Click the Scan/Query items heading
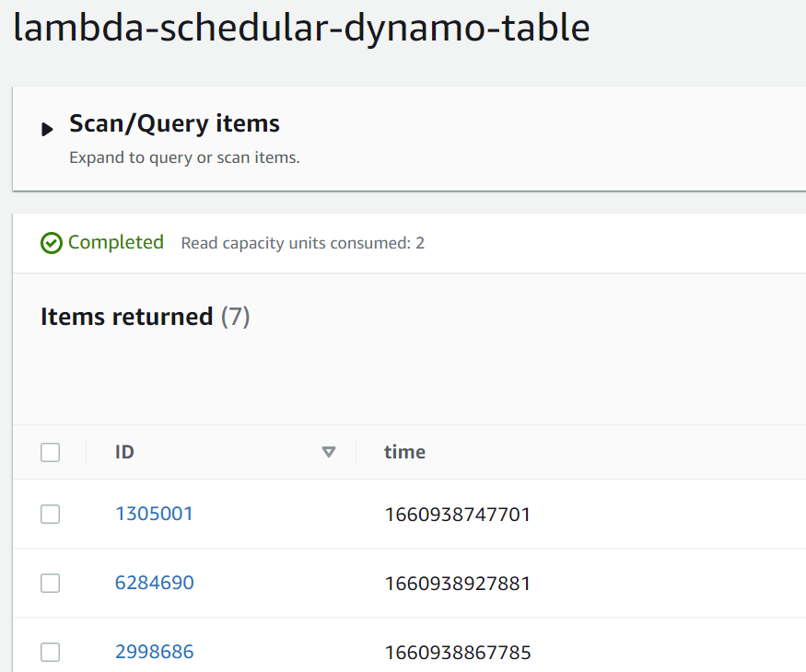 174,124
